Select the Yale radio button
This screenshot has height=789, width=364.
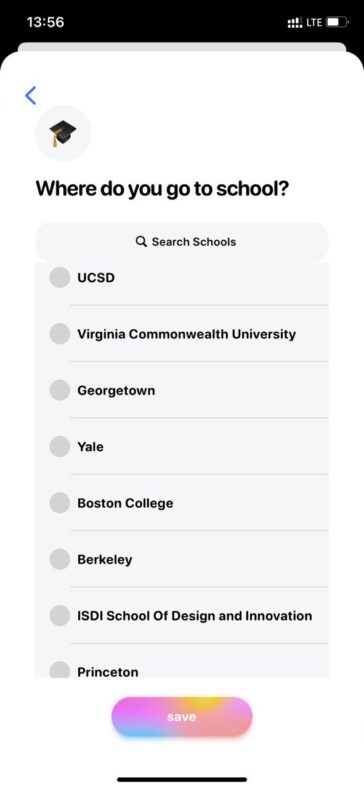tap(59, 447)
